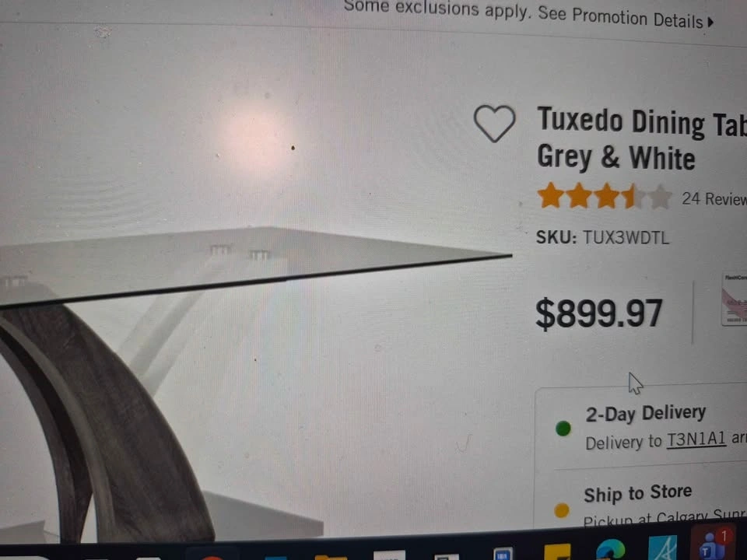The height and width of the screenshot is (560, 747).
Task: Open Microsoft Teams from the taskbar
Action: click(x=710, y=545)
